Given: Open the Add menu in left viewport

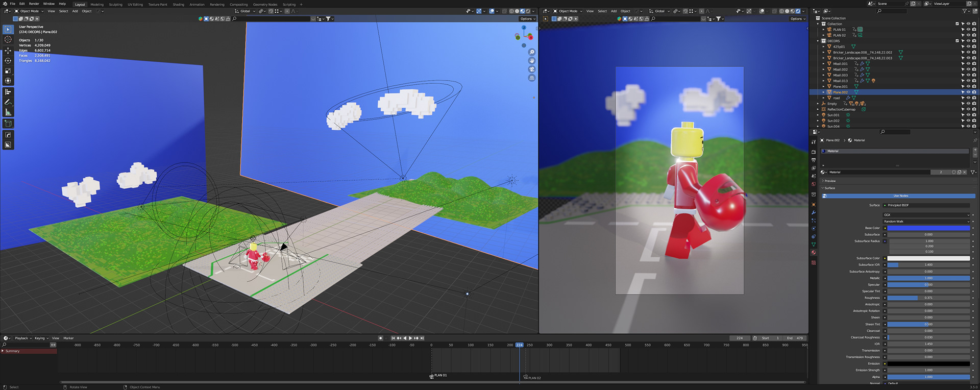Looking at the screenshot, I should [75, 11].
